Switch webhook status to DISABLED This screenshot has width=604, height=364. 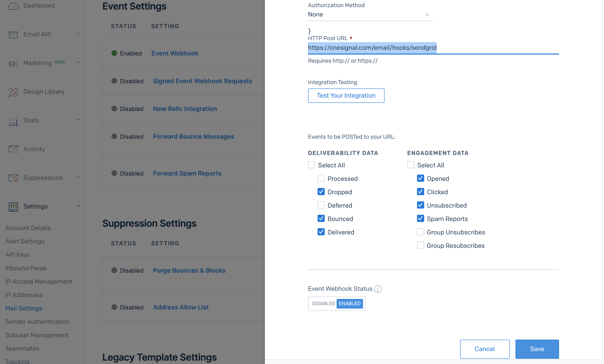pos(323,303)
